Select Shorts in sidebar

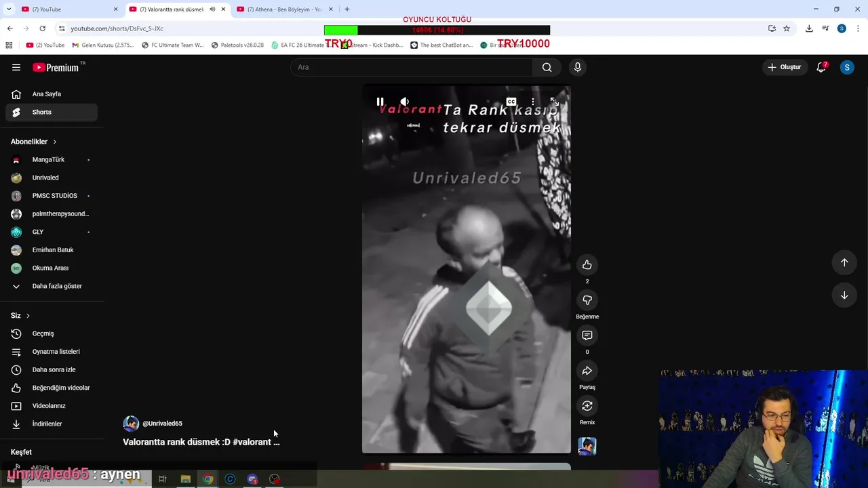52,112
